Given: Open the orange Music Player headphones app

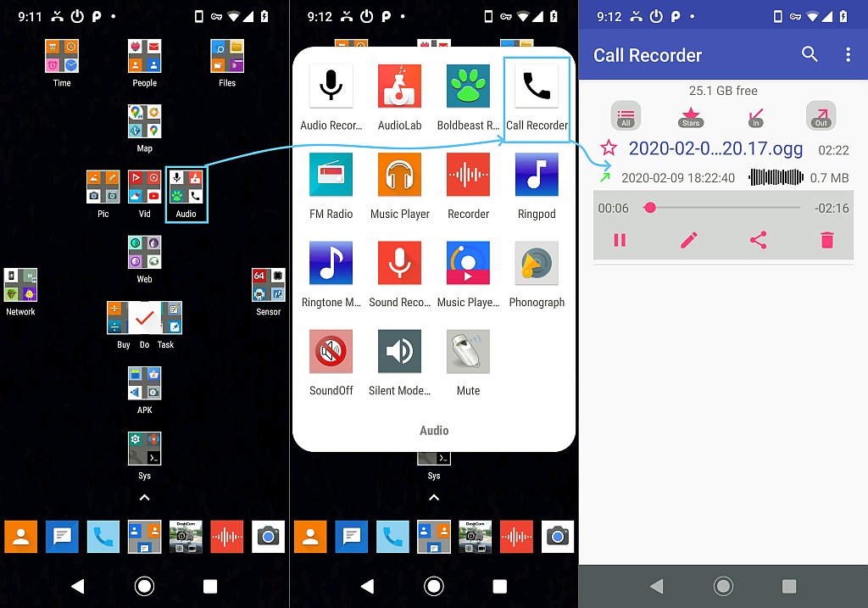Looking at the screenshot, I should point(399,175).
